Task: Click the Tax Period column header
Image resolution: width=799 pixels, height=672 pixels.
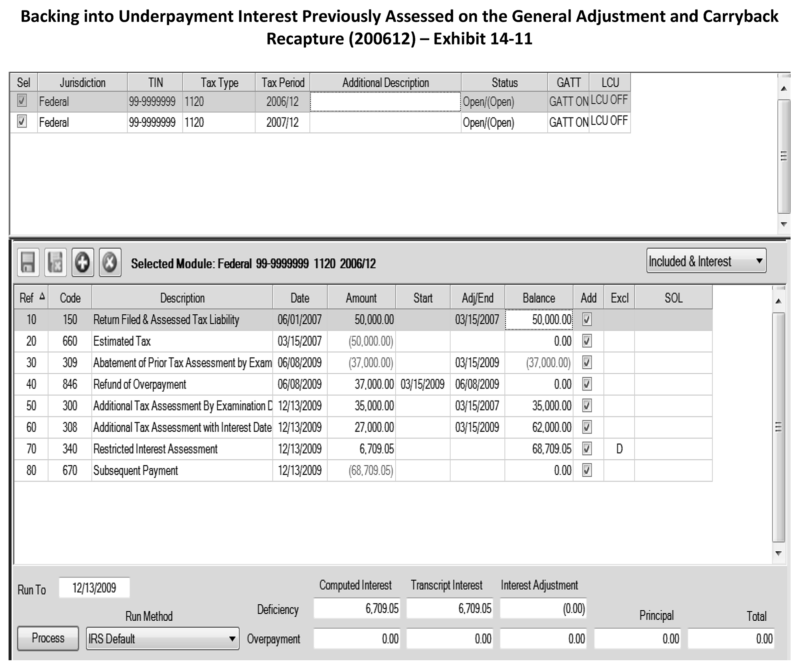Action: pos(283,83)
